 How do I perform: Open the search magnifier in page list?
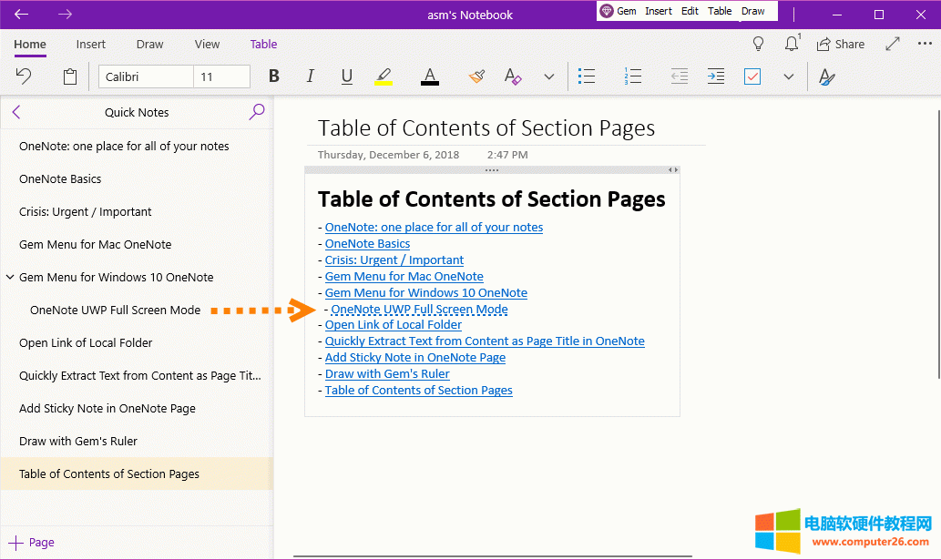tap(257, 112)
